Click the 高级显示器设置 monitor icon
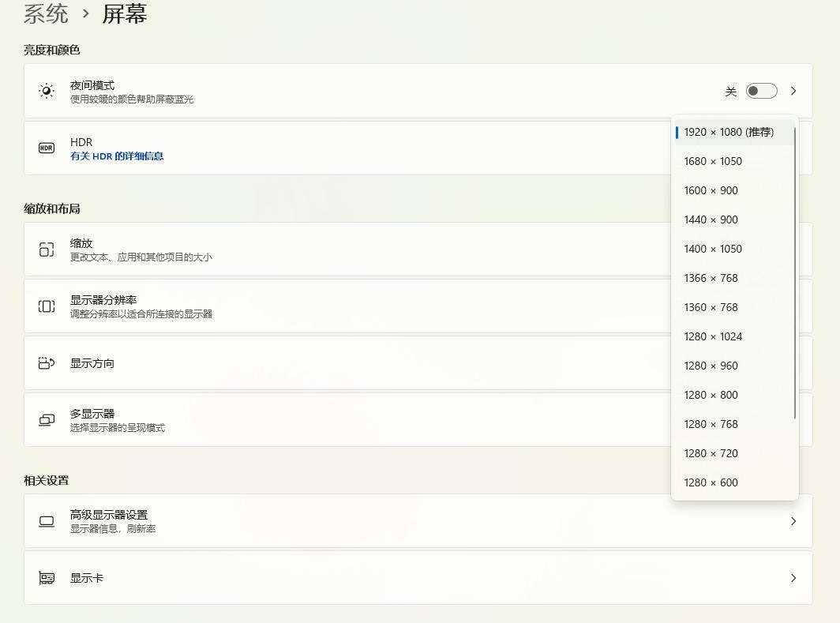This screenshot has width=840, height=623. [47, 520]
